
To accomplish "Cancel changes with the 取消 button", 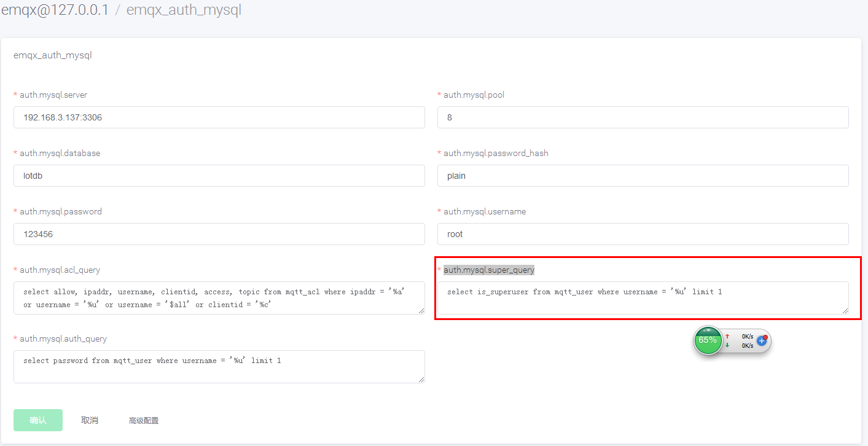I will tap(90, 420).
